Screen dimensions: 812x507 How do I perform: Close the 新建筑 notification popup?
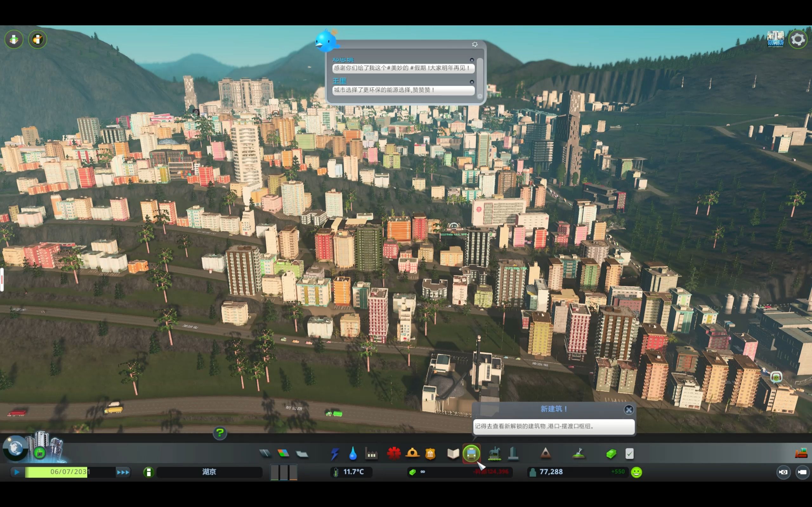click(x=628, y=409)
